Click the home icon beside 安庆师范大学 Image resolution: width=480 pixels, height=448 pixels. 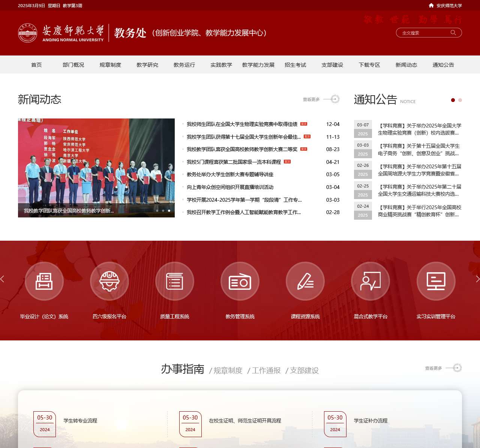click(x=431, y=5)
